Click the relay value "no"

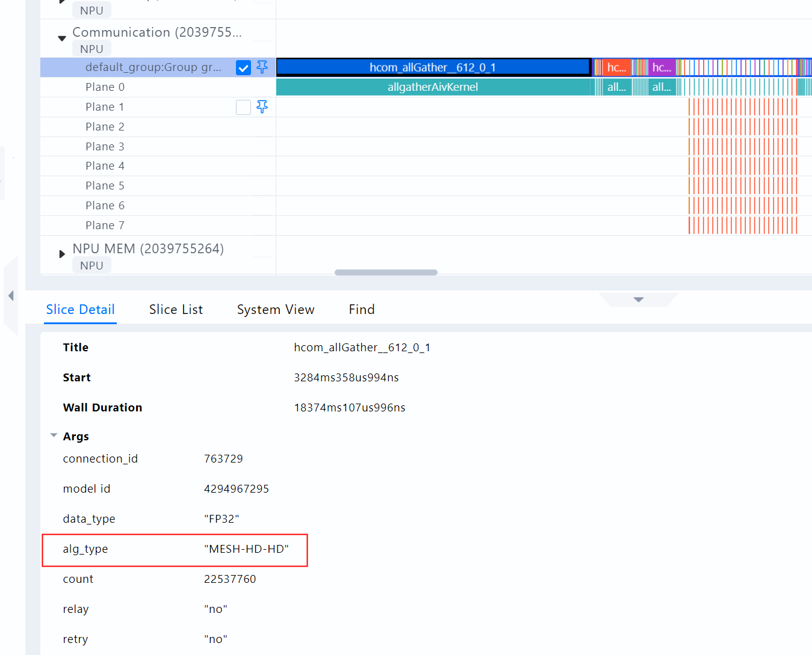[x=215, y=609]
